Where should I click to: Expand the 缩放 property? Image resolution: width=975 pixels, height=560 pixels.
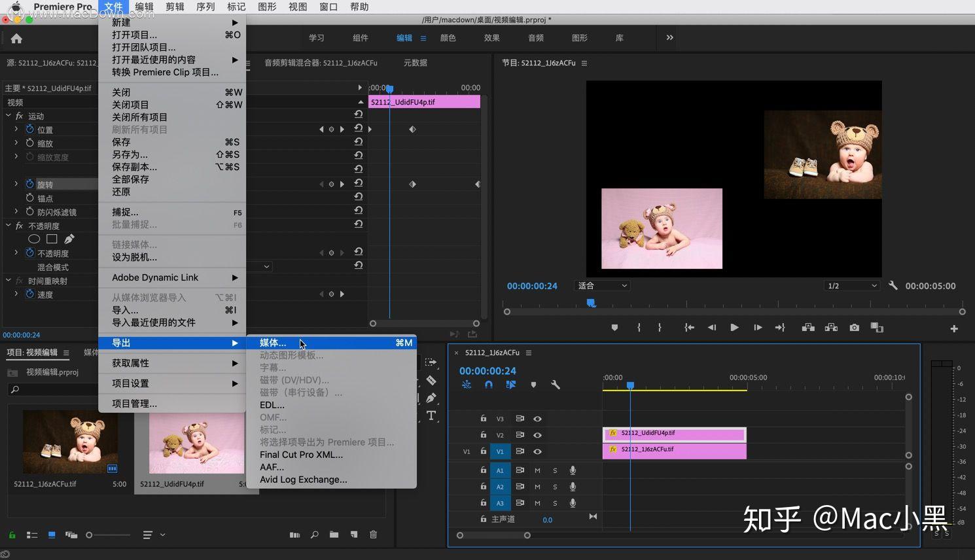pos(16,143)
